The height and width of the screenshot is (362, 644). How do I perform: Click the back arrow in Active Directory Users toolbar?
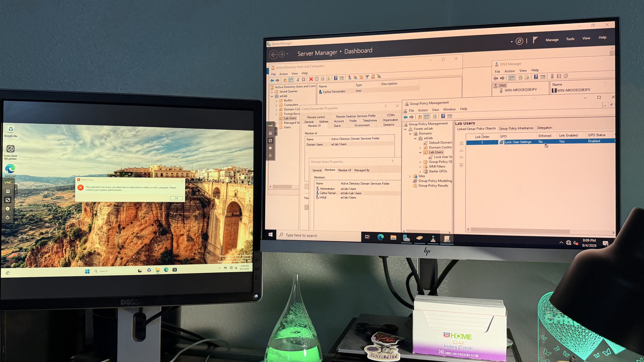tap(272, 80)
